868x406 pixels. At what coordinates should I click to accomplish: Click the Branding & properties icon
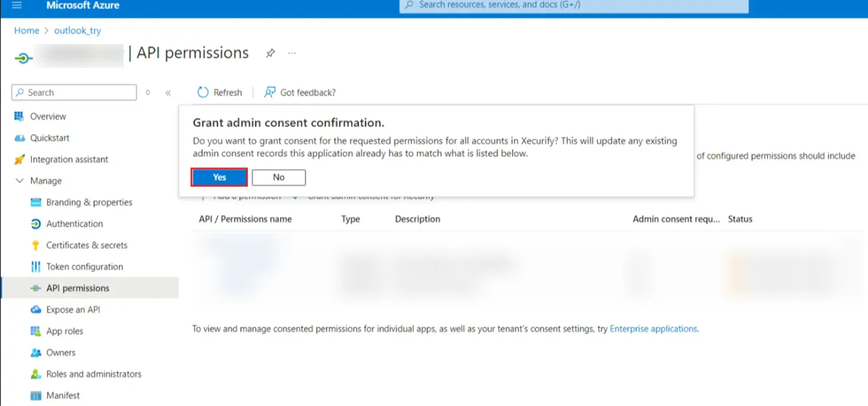point(36,202)
